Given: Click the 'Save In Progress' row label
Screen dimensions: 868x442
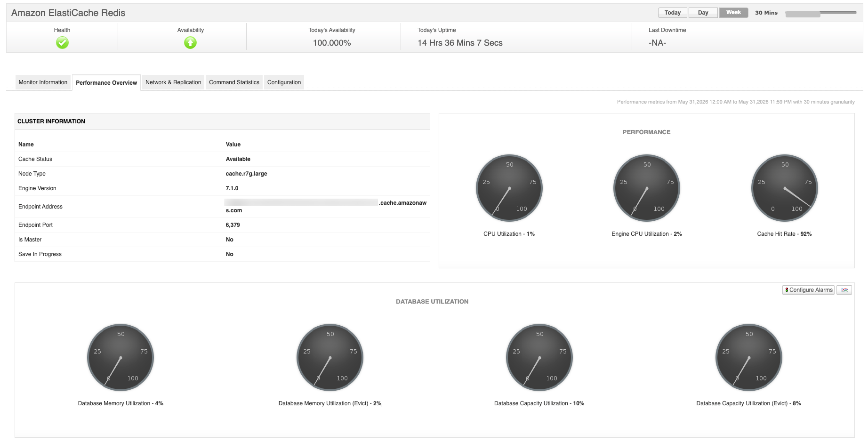Looking at the screenshot, I should pos(40,254).
